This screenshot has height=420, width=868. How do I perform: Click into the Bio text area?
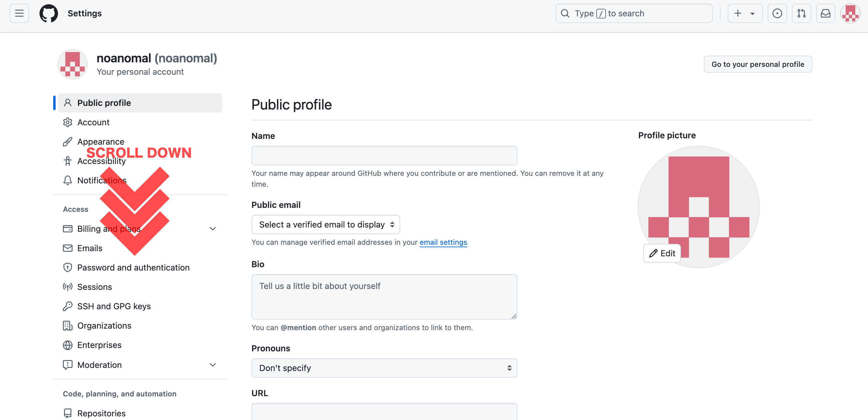coord(384,297)
